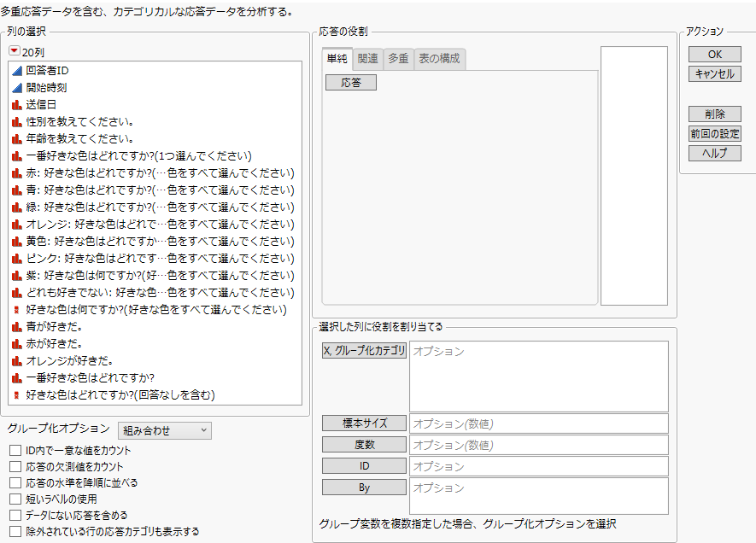Viewport: 756px width, 543px height.
Task: Collapse the 20列 red triangle disclosure
Action: click(x=15, y=52)
